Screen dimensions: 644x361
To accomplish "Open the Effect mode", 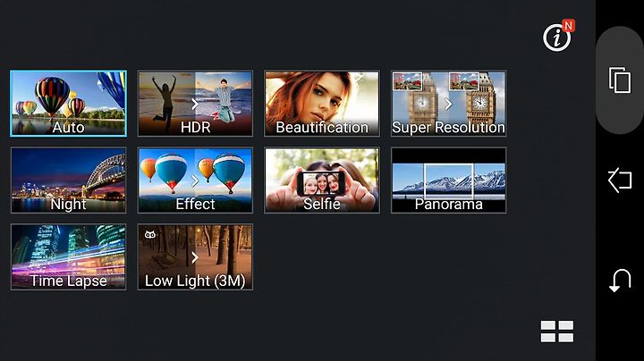I will tap(195, 180).
